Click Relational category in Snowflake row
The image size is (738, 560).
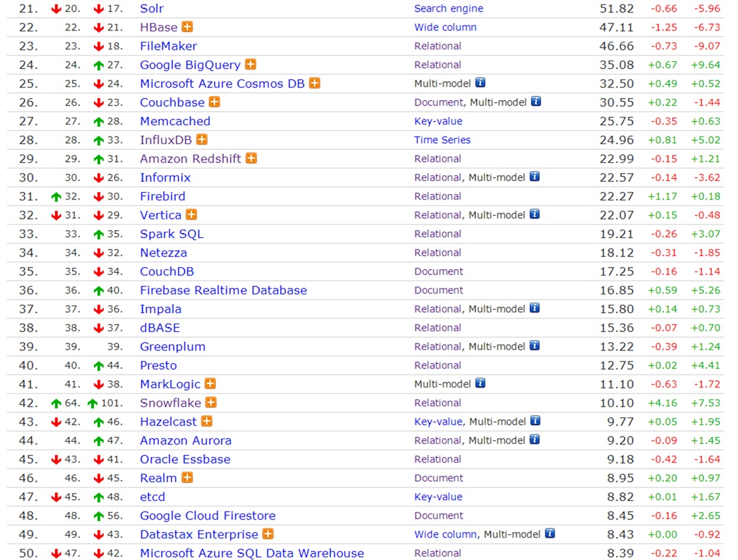tap(438, 403)
